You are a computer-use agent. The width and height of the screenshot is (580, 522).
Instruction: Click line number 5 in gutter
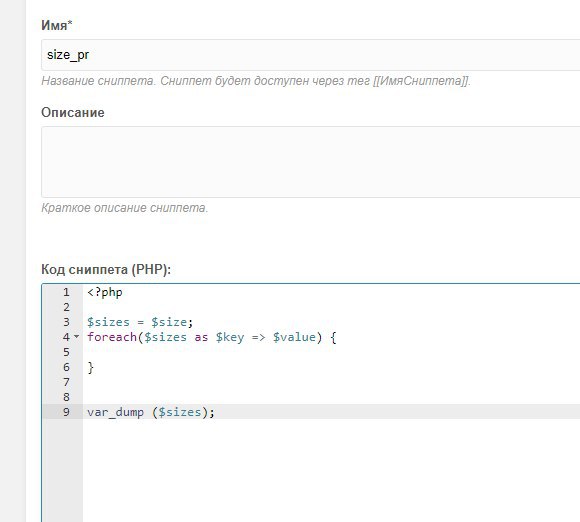[x=66, y=352]
